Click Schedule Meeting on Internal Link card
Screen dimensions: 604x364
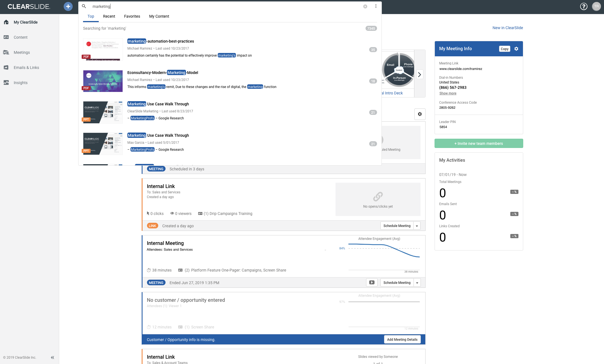pos(397,226)
